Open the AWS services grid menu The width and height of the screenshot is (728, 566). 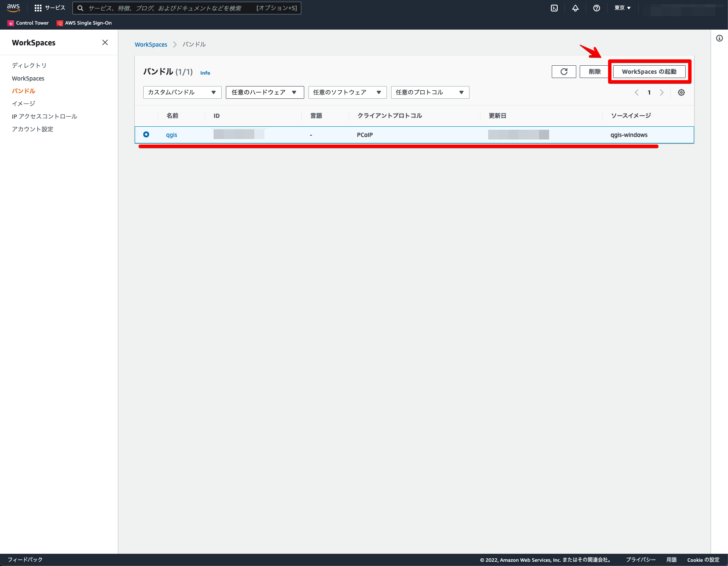pyautogui.click(x=37, y=8)
